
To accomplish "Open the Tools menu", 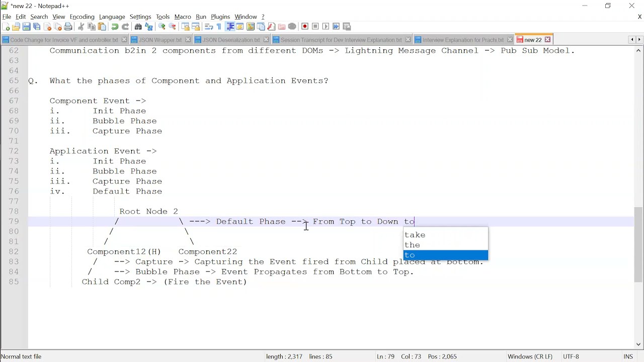I will [163, 17].
